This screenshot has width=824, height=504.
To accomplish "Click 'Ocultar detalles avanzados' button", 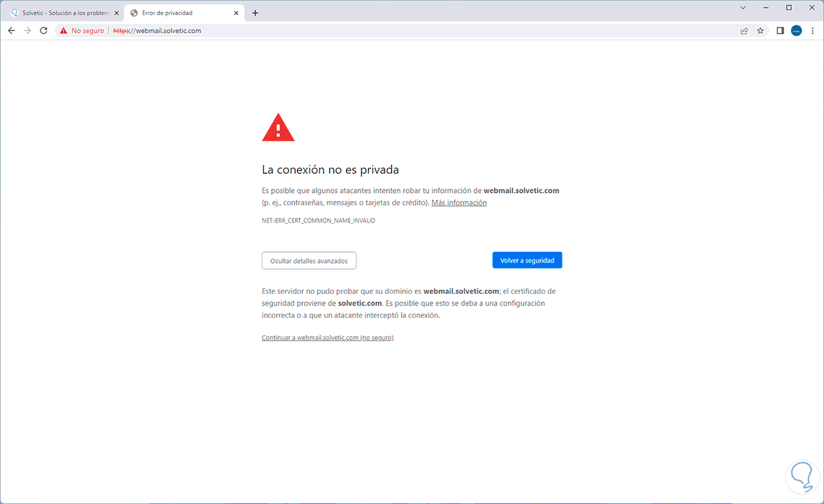I will pos(309,261).
